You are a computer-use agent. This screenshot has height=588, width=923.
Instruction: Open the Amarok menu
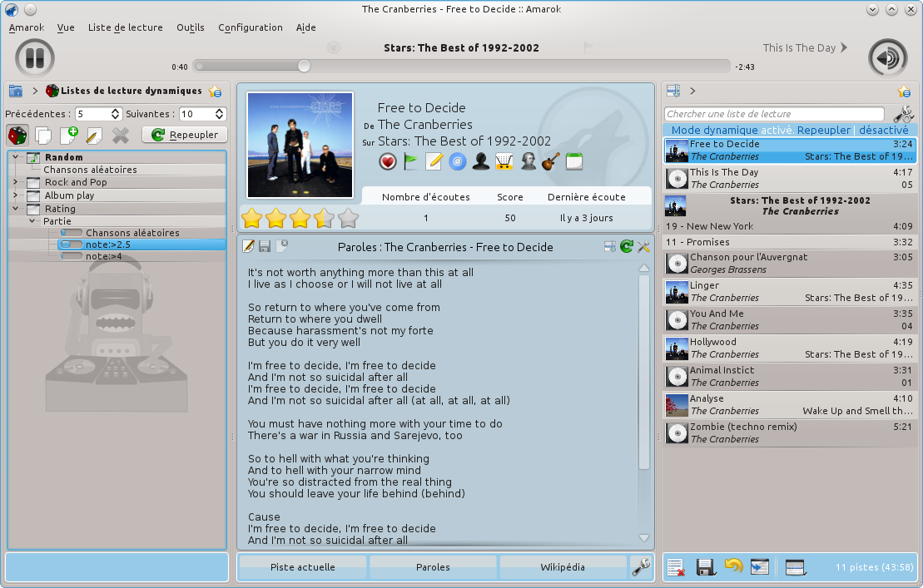27,27
